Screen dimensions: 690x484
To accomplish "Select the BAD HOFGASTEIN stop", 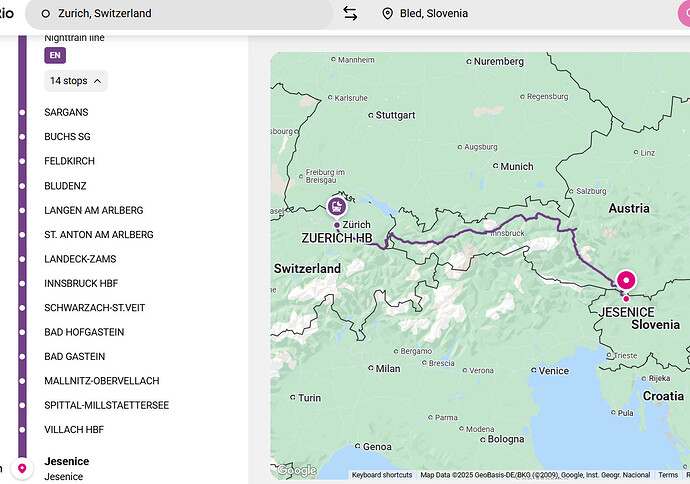I will click(x=84, y=332).
